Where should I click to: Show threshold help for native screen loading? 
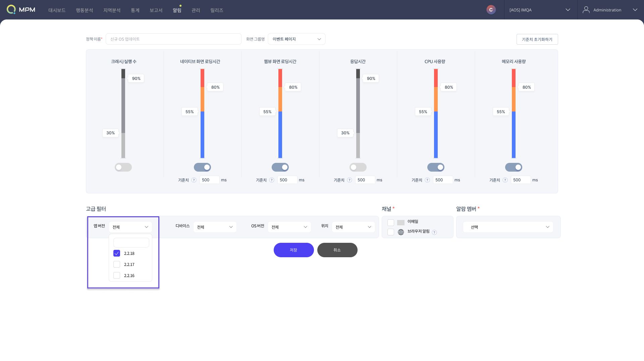(194, 180)
